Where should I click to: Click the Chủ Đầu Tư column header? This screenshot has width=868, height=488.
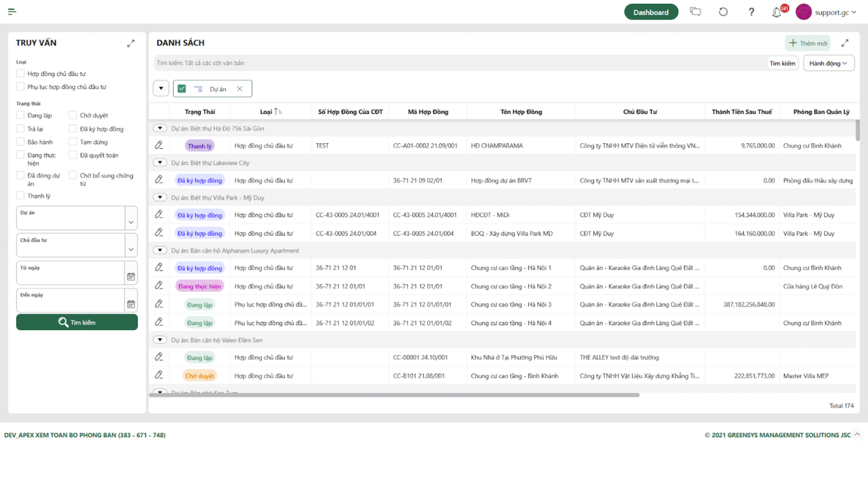639,112
